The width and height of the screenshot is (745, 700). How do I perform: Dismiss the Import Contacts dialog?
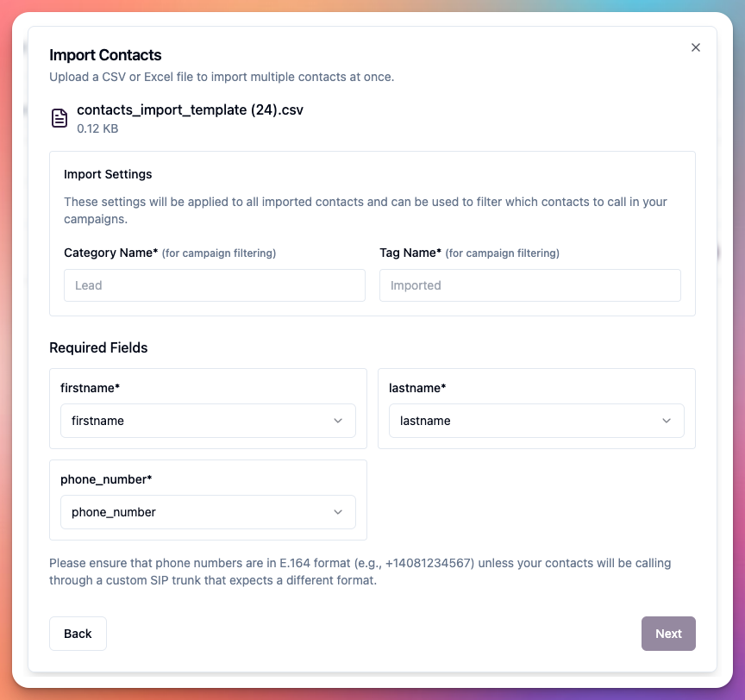tap(696, 47)
